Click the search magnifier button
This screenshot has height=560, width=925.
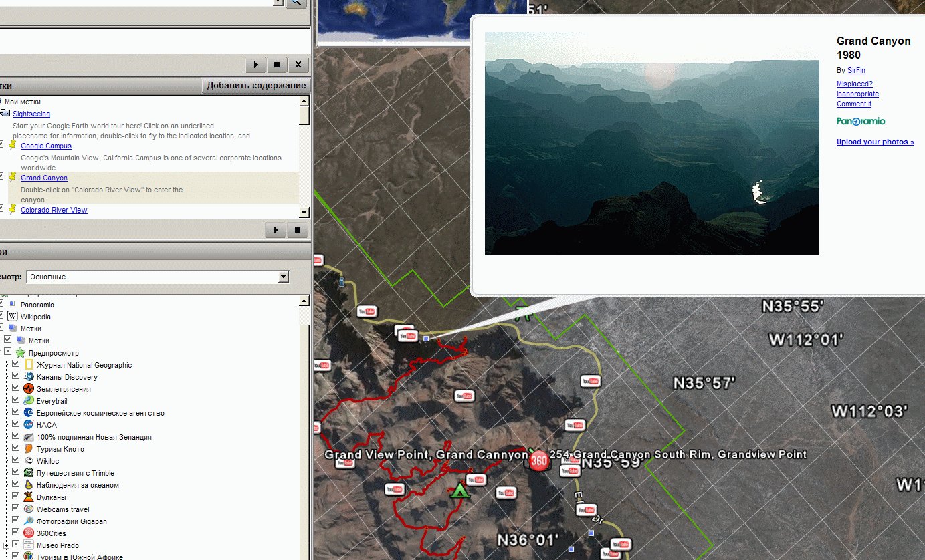coord(296,3)
